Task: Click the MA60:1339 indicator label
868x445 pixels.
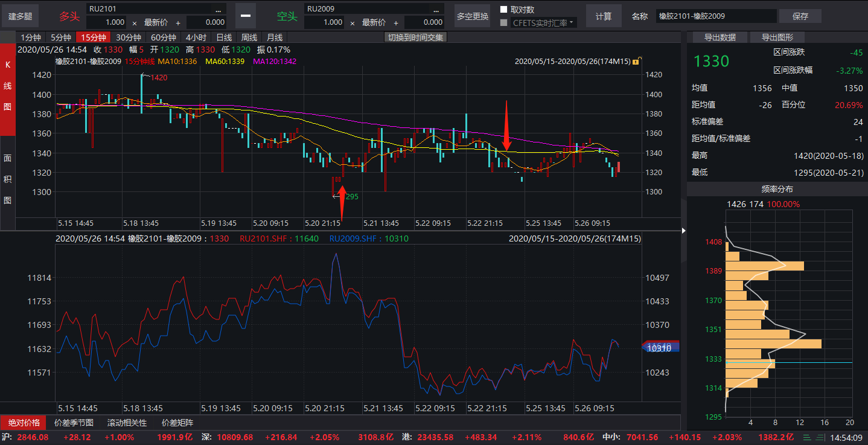Action: click(x=225, y=62)
